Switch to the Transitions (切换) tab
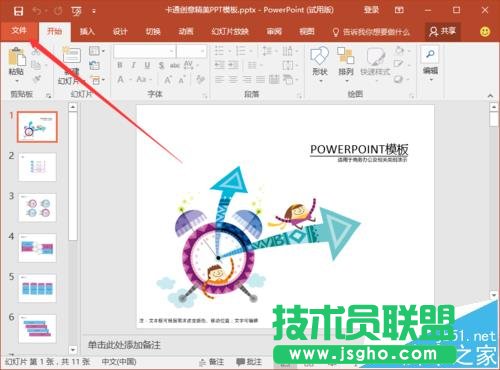Viewport: 500px width, 370px height. pyautogui.click(x=153, y=32)
